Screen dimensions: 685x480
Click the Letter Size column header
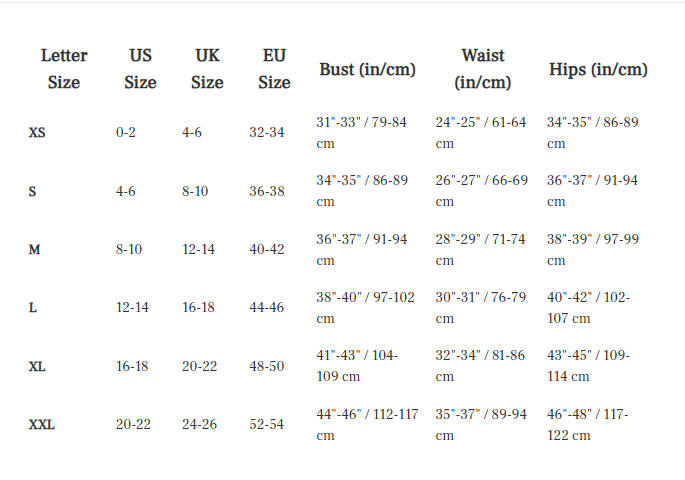[64, 69]
